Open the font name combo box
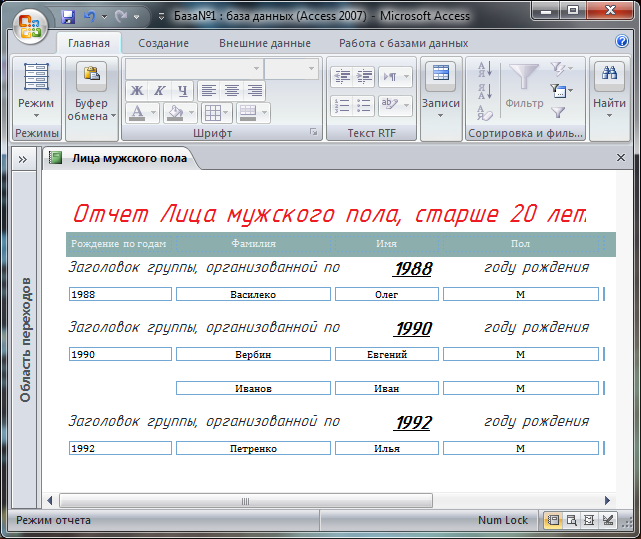Viewport: 641px width, 539px height. click(x=194, y=68)
